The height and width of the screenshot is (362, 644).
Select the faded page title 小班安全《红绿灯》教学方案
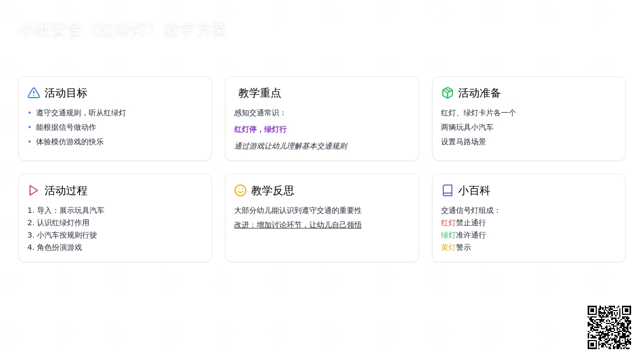point(122,29)
